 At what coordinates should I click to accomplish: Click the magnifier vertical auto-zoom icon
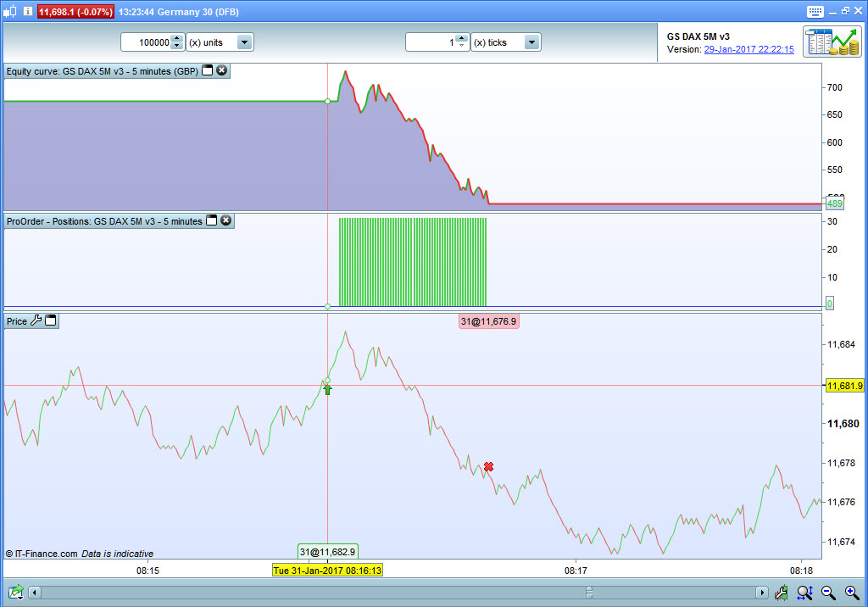point(804,593)
